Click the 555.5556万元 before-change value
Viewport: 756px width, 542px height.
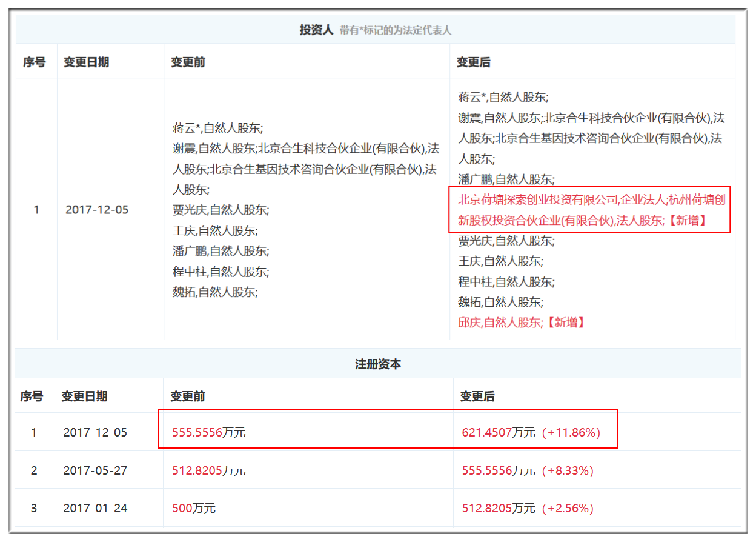click(x=209, y=433)
